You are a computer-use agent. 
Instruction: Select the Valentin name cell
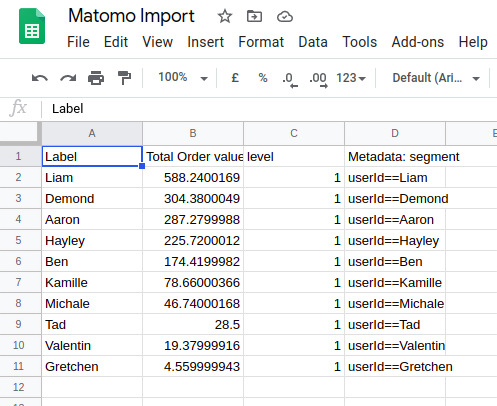[x=92, y=345]
